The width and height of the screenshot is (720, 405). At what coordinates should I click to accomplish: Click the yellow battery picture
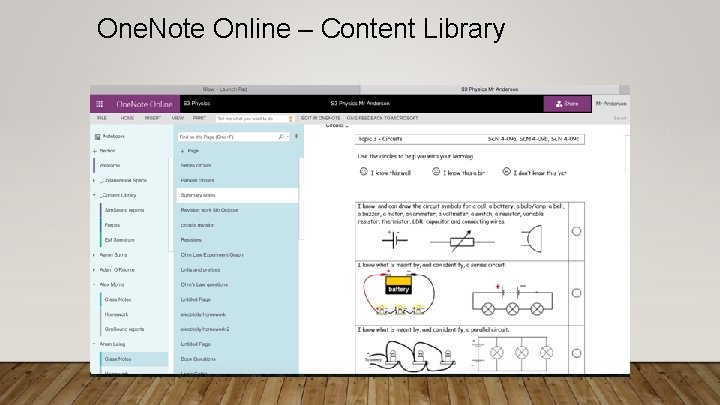click(x=398, y=285)
